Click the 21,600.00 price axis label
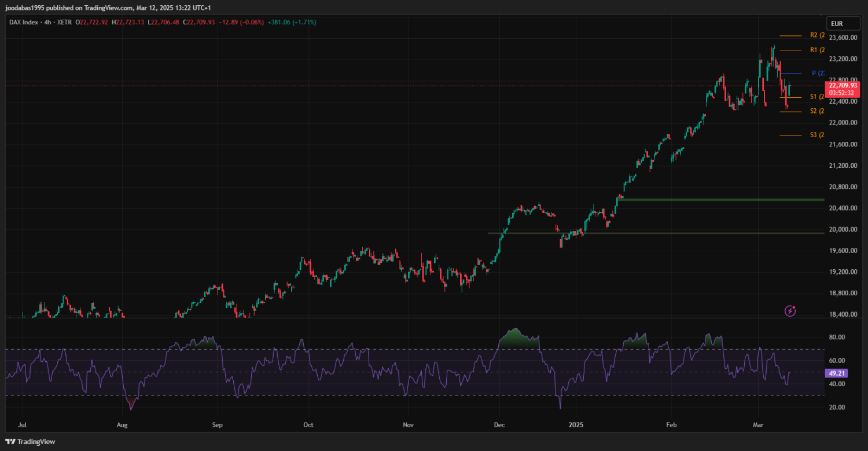Screen dimensions: 868x451 843,144
